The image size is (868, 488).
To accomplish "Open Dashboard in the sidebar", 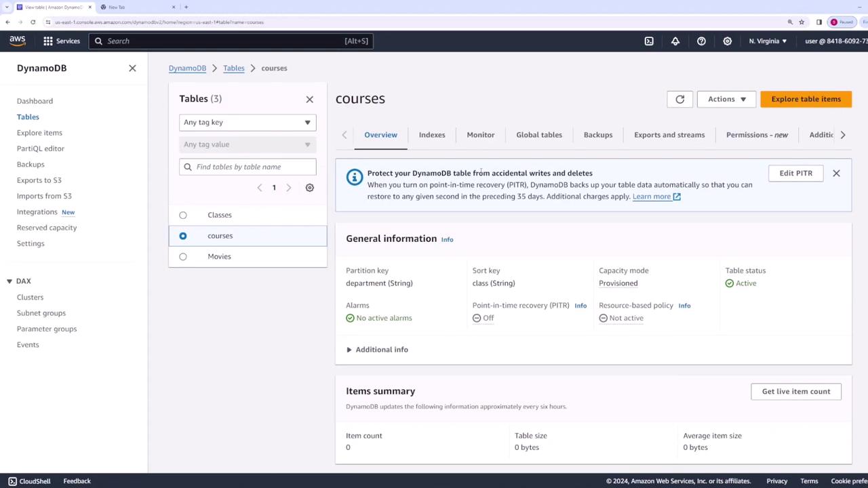I will point(35,101).
